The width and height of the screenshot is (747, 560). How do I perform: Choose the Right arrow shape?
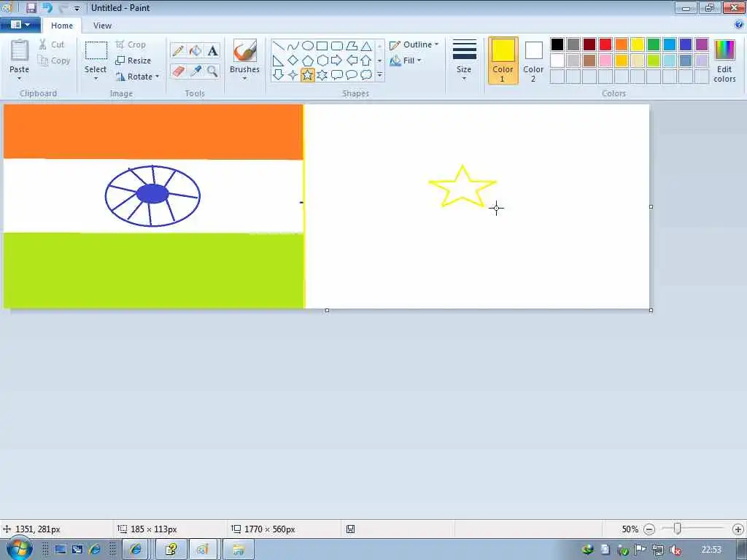pyautogui.click(x=337, y=61)
